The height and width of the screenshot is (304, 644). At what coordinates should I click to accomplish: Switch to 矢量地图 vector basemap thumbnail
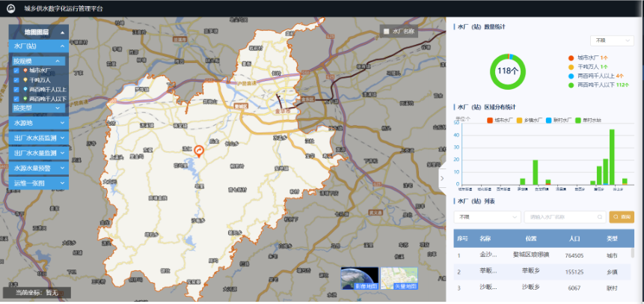399,279
